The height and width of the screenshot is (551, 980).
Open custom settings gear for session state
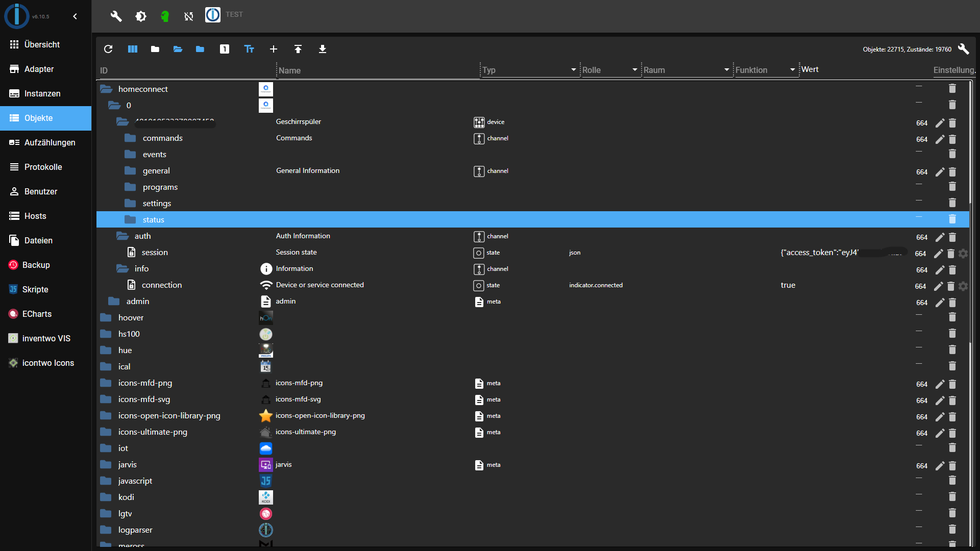tap(963, 254)
